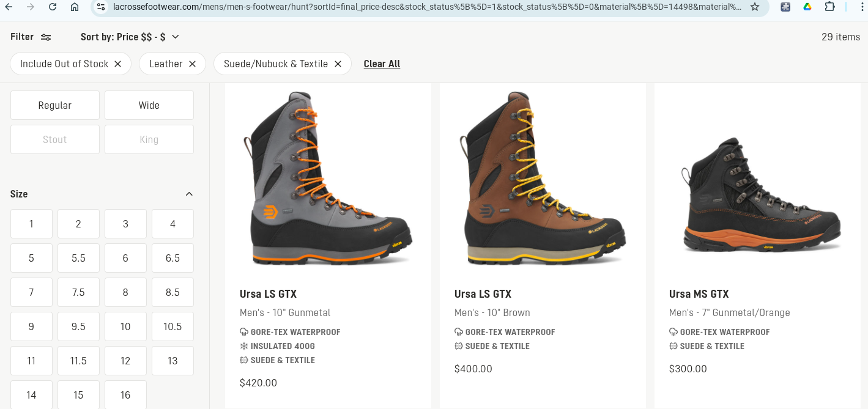Reload the page with the browser refresh icon
Image resolution: width=868 pixels, height=409 pixels.
click(x=53, y=7)
